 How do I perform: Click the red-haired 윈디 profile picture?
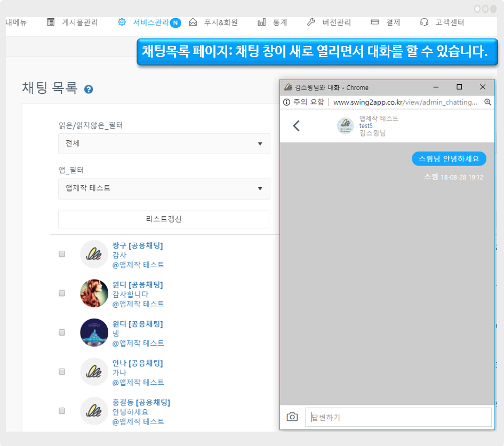coord(94,293)
